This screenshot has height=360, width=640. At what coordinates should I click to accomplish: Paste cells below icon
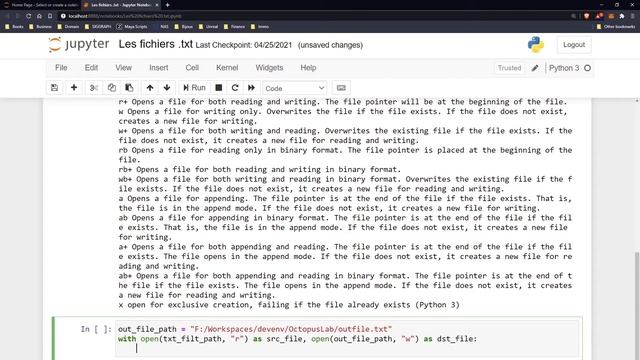[x=129, y=88]
